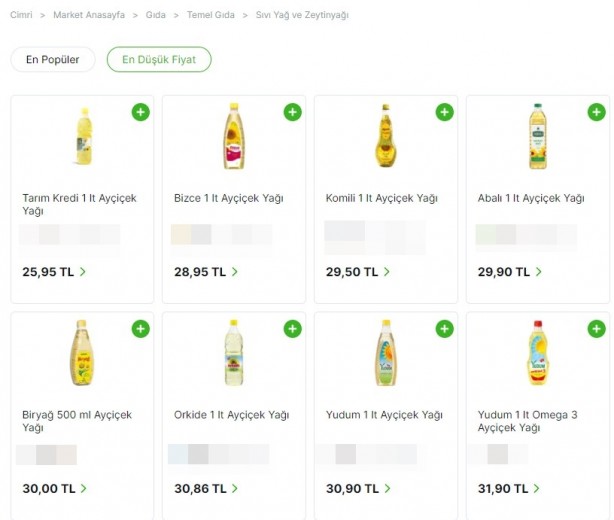Sort by En Düşük Fiyat

[159, 60]
